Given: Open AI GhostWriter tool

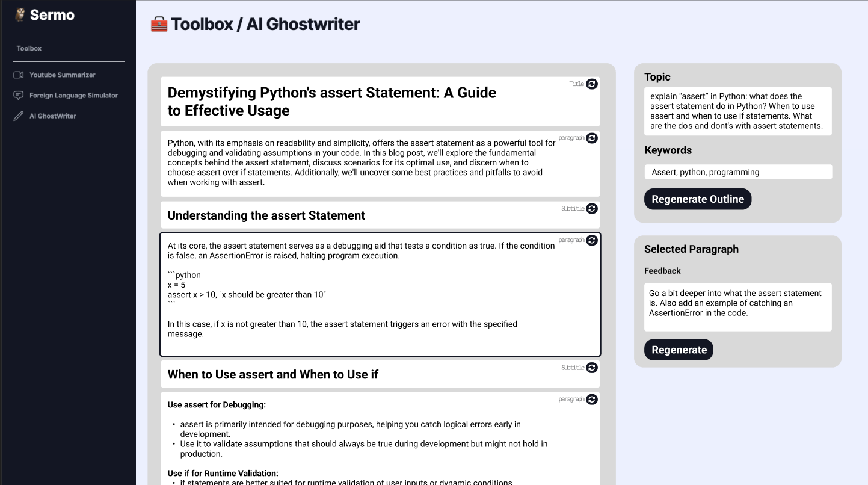Looking at the screenshot, I should pos(53,116).
